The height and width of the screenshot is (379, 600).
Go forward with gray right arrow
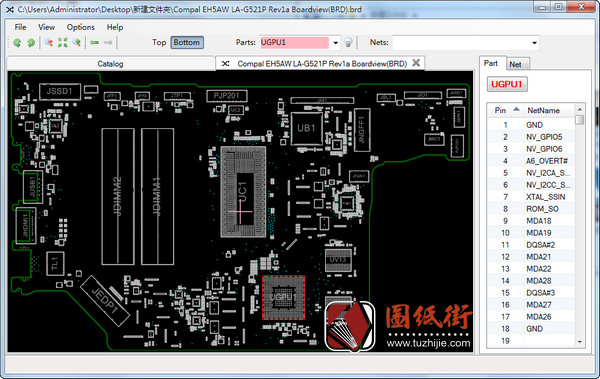108,42
